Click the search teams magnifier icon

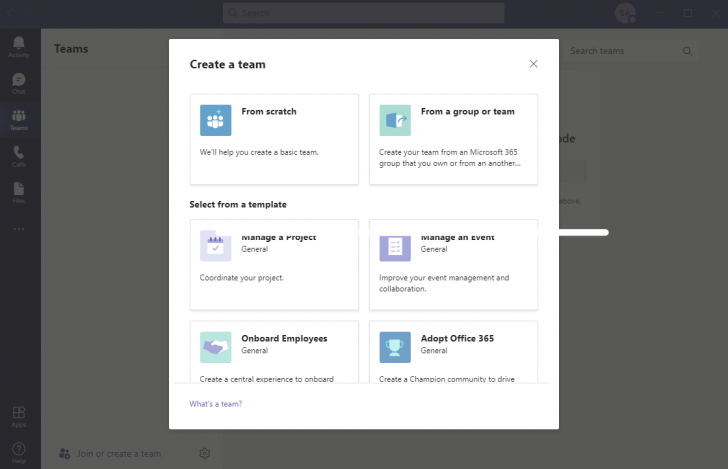click(687, 51)
